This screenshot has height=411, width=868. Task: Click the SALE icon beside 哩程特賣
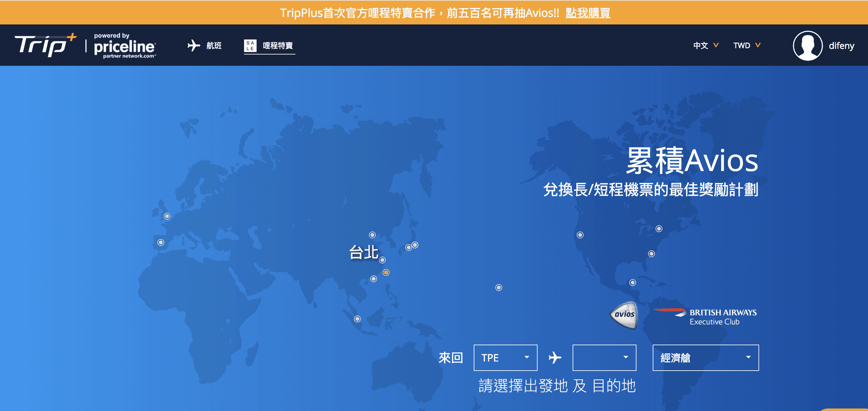[x=250, y=45]
